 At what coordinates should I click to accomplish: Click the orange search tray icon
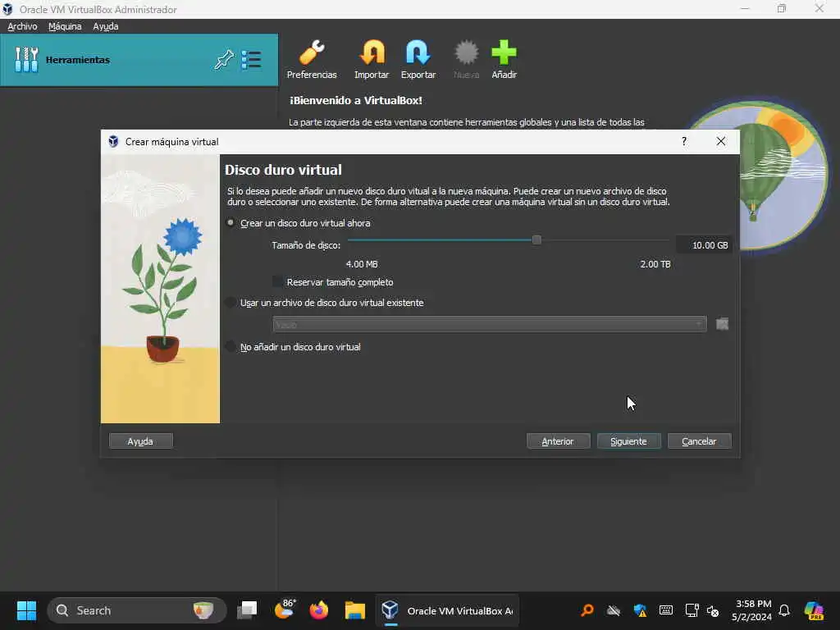coord(587,610)
